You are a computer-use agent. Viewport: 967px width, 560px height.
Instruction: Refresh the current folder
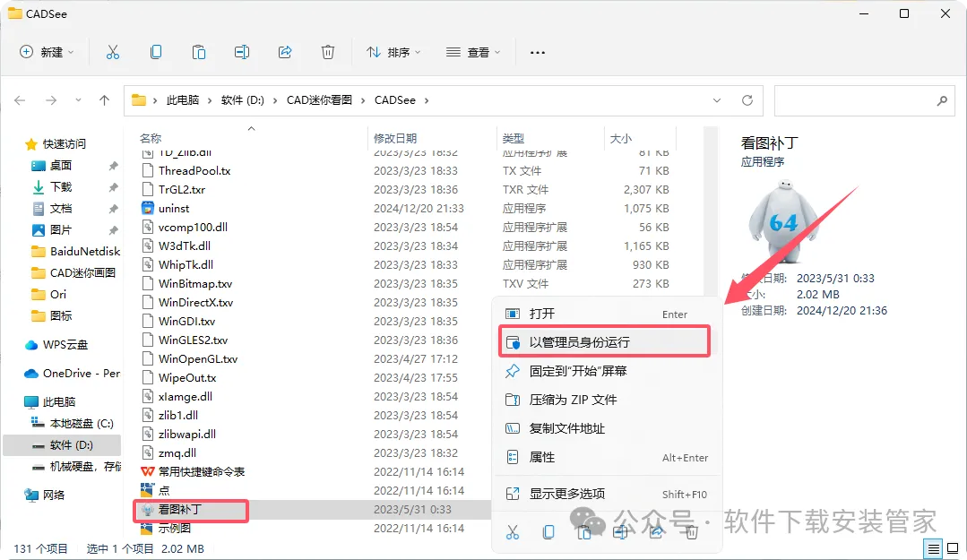pos(747,100)
